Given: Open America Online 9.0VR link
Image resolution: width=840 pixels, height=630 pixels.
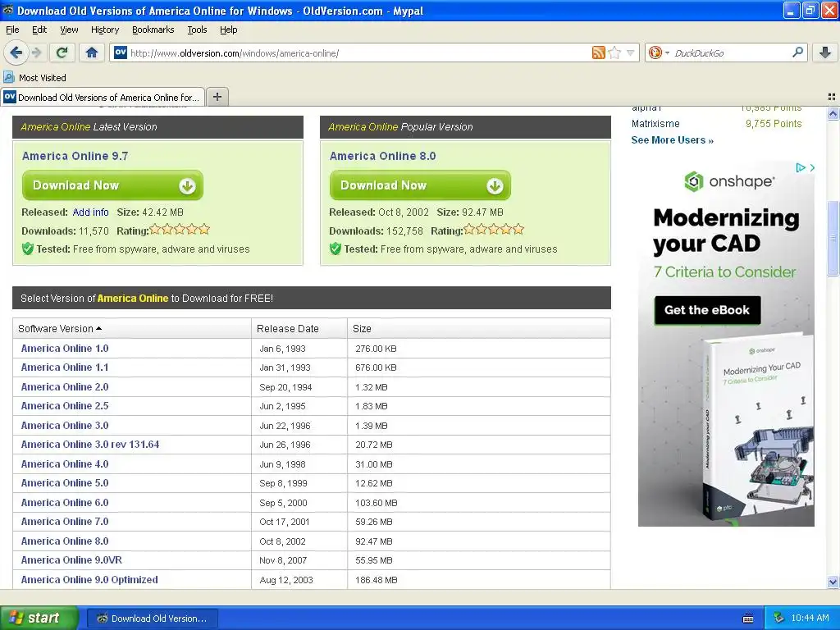Looking at the screenshot, I should (71, 560).
